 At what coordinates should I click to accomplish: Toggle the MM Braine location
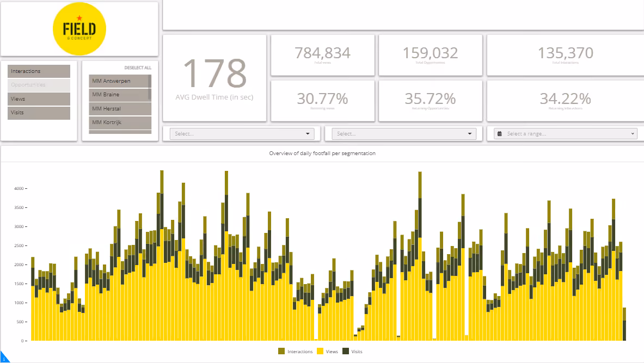(x=118, y=95)
